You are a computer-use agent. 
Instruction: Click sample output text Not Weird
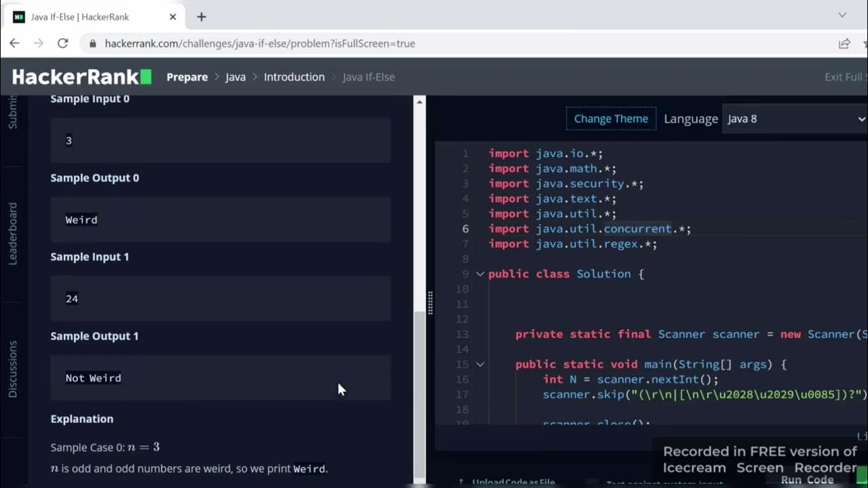pos(94,378)
